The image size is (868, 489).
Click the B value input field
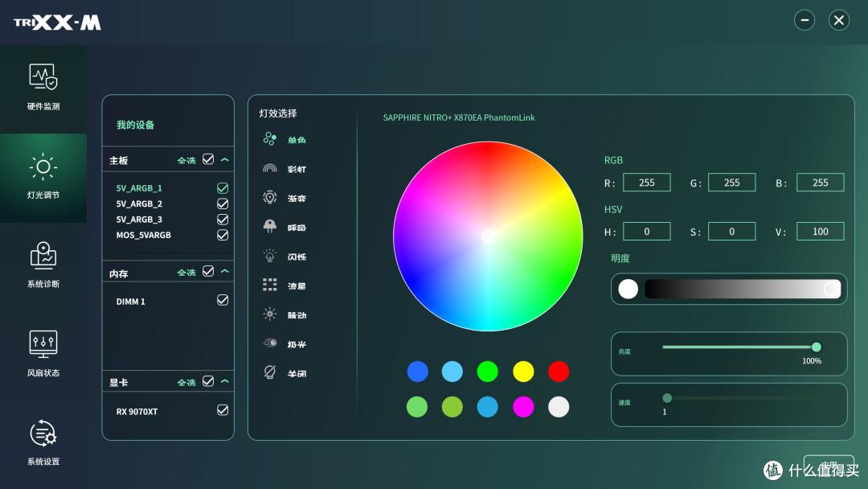[821, 183]
